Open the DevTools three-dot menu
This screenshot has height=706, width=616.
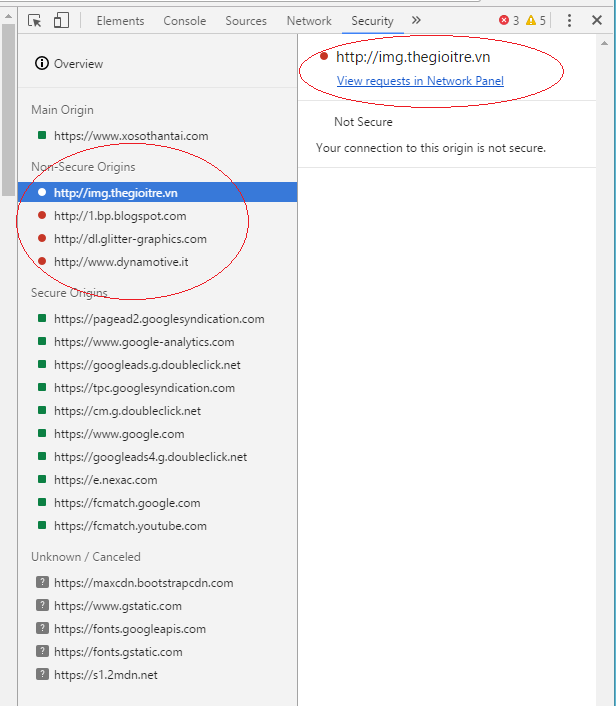point(569,20)
